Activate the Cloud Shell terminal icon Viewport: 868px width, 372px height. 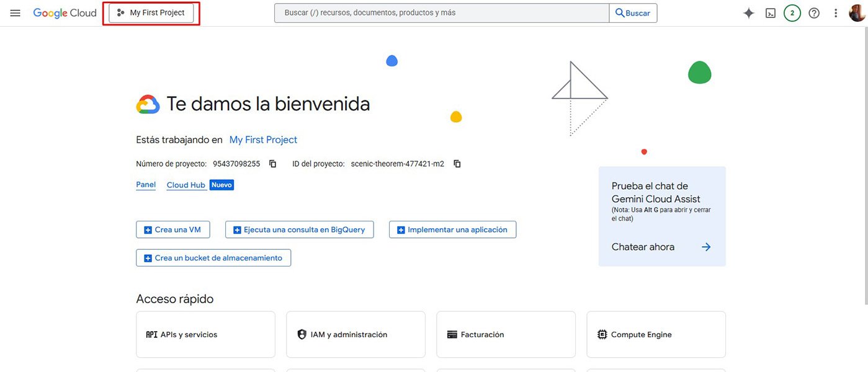pyautogui.click(x=770, y=12)
